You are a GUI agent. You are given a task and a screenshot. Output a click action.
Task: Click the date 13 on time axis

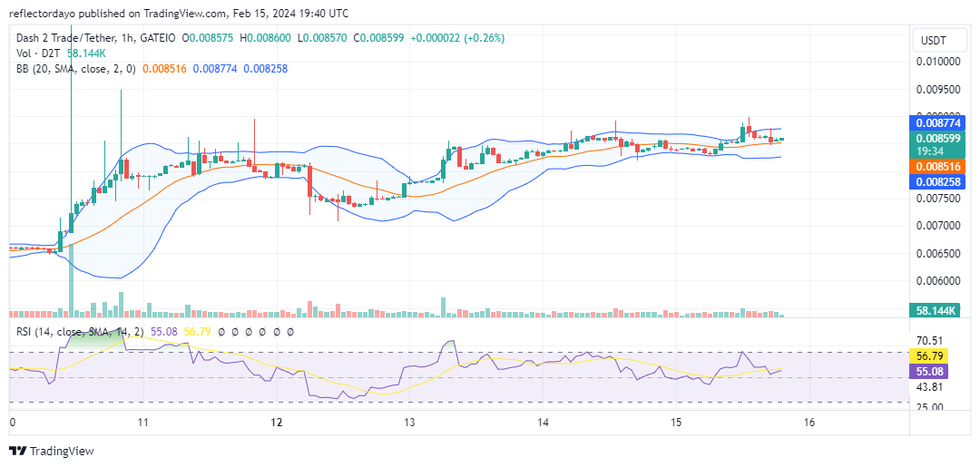pyautogui.click(x=410, y=423)
